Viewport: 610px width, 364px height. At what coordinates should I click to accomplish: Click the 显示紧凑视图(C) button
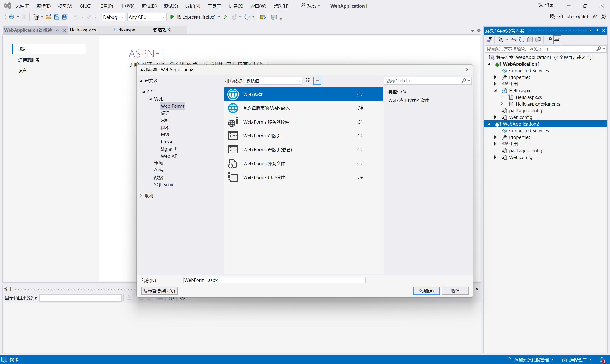pos(159,291)
